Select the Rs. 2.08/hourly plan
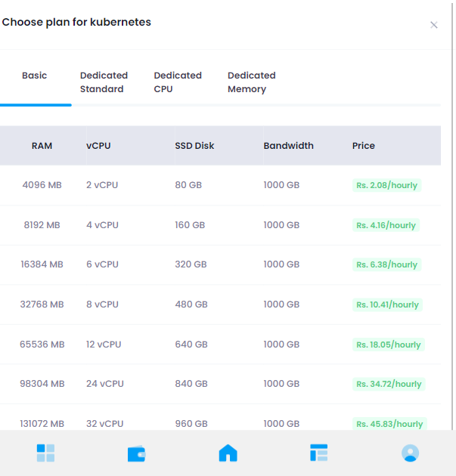456x476 pixels. click(386, 185)
